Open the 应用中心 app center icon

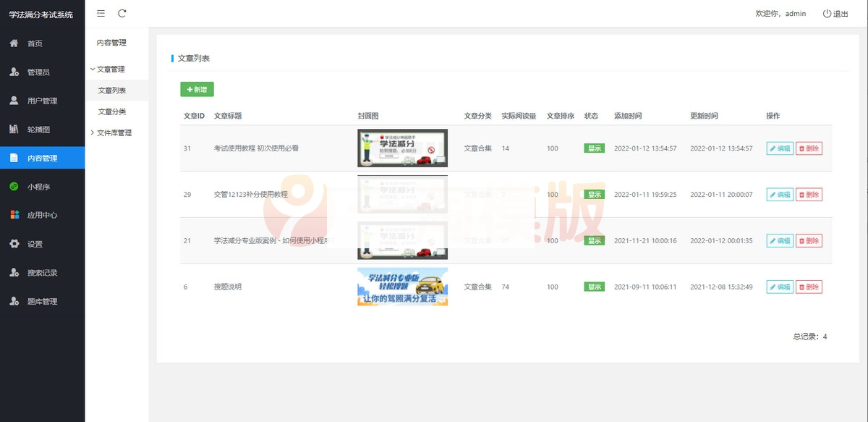click(16, 214)
